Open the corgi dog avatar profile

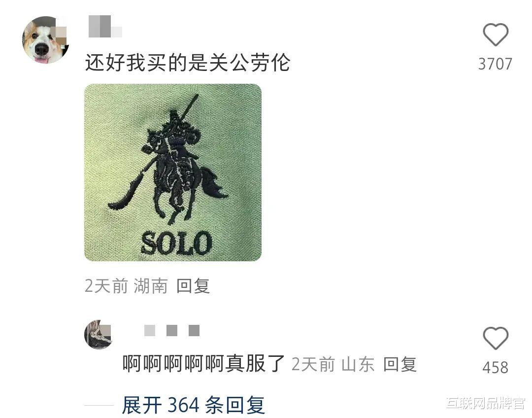click(x=45, y=40)
